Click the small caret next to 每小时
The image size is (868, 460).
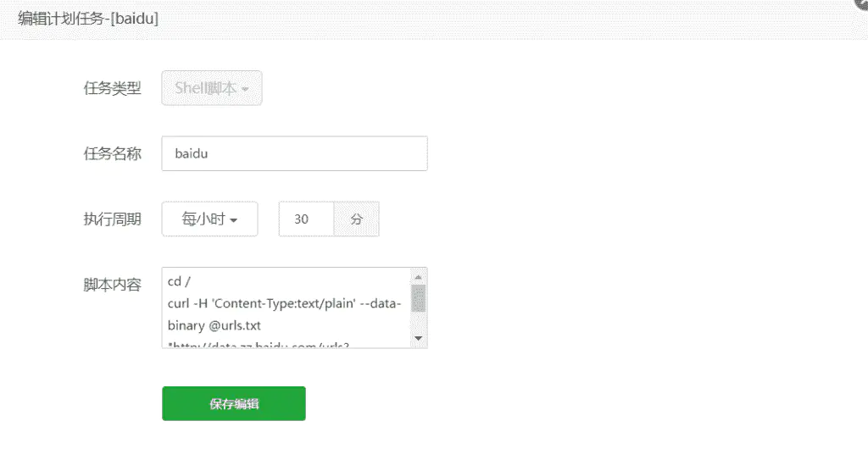[x=234, y=220]
